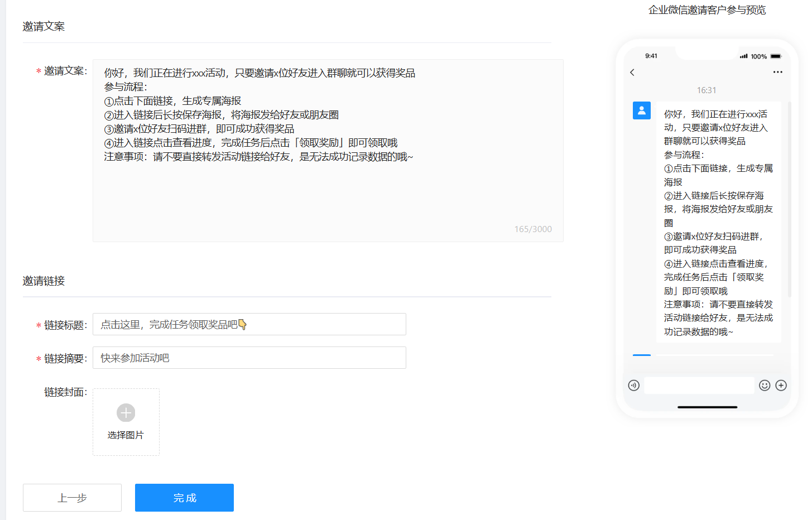The width and height of the screenshot is (812, 520).
Task: Tap the emoji smiley icon in the preview
Action: [x=765, y=386]
